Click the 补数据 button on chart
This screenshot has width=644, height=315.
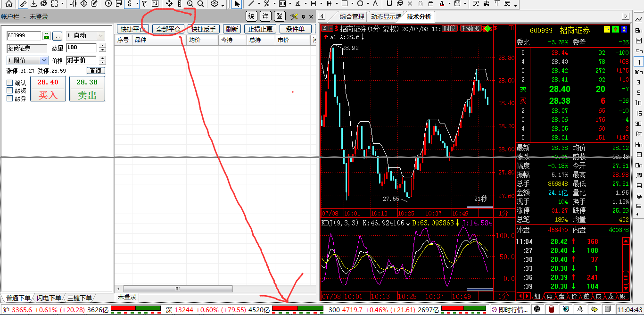tap(471, 28)
